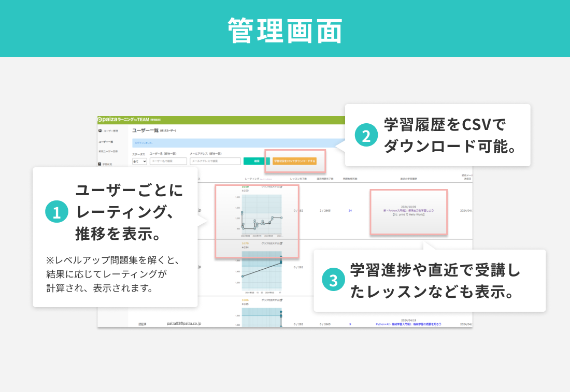
Task: Click the blue 34 answered-problems link
Action: 350,211
